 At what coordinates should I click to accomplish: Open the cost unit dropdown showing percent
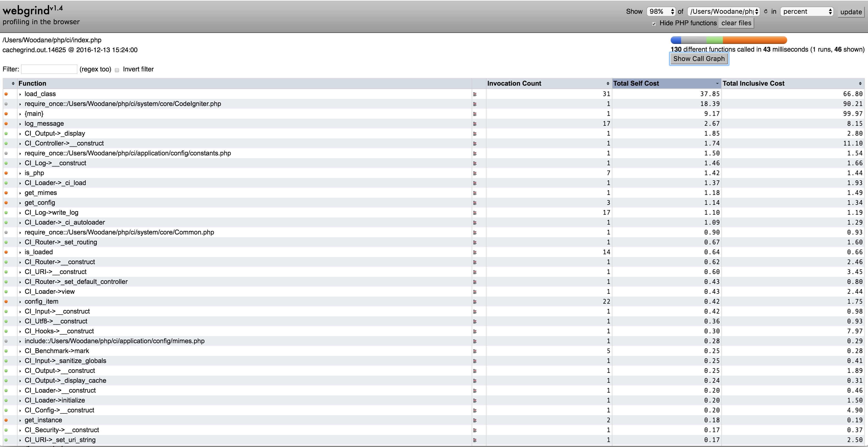click(807, 12)
